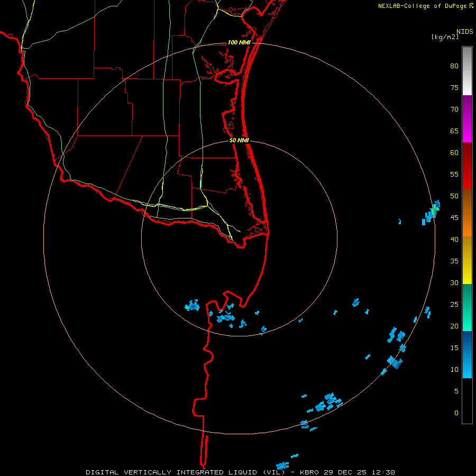Pick the red segment of the color scale
This screenshot has width=476, height=476.
pos(467,166)
